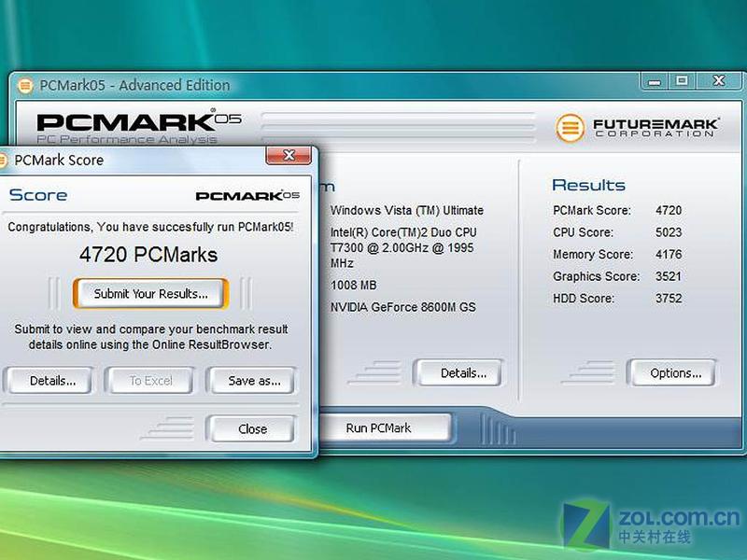This screenshot has height=560, width=747.
Task: Minimize the PCMark05 Advanced Edition window
Action: [x=655, y=81]
